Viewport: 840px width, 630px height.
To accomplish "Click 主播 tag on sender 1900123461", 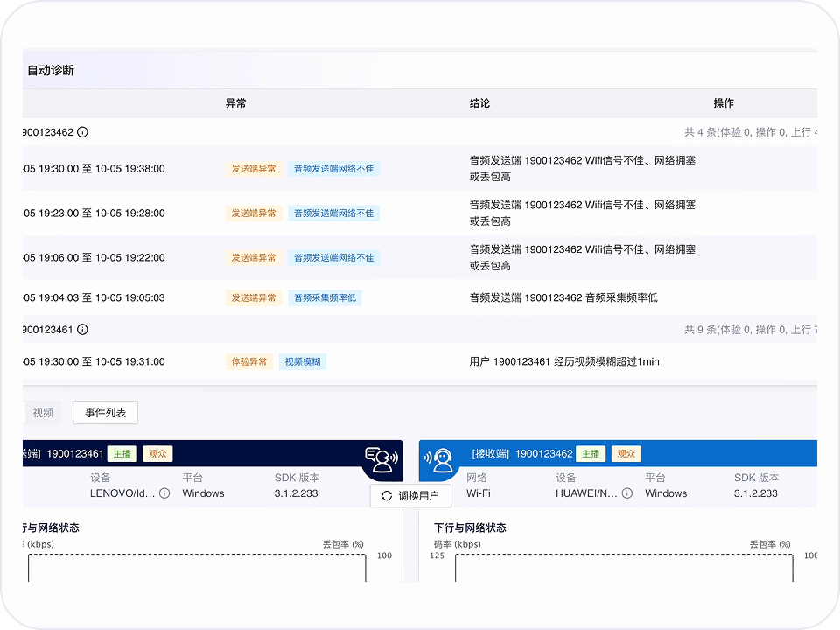I will pos(122,454).
